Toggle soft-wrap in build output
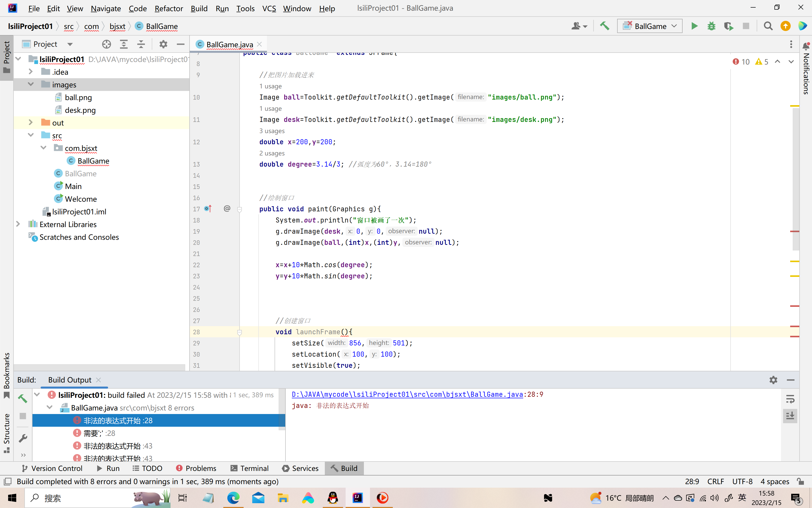812x508 pixels. point(790,399)
